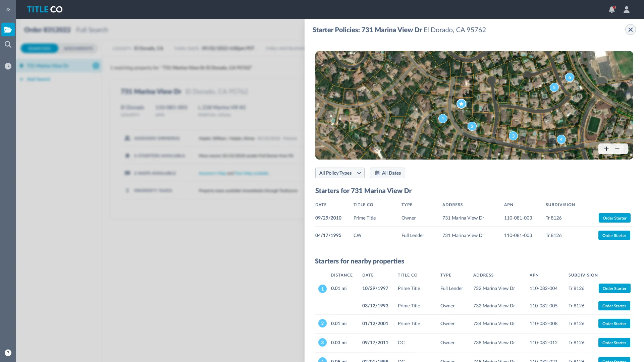
Task: Select APN 110-081-003 in 09/29/2010 row
Action: [x=518, y=218]
